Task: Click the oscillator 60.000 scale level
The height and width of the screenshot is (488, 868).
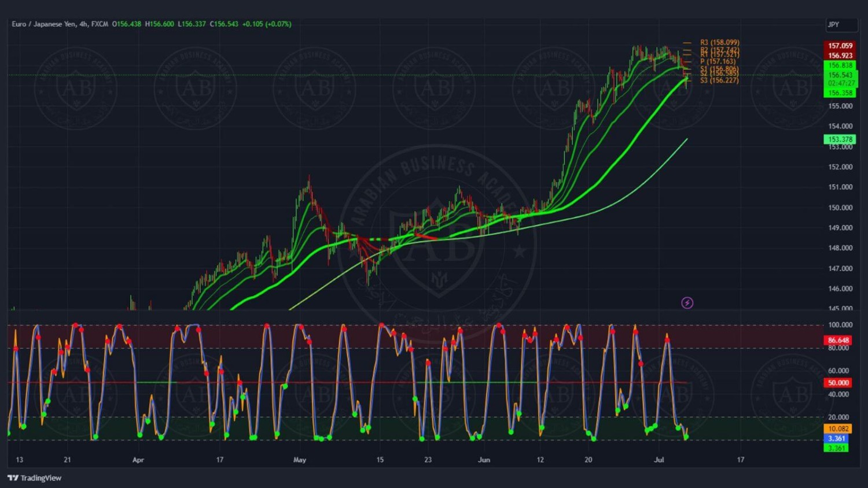Action: point(838,371)
